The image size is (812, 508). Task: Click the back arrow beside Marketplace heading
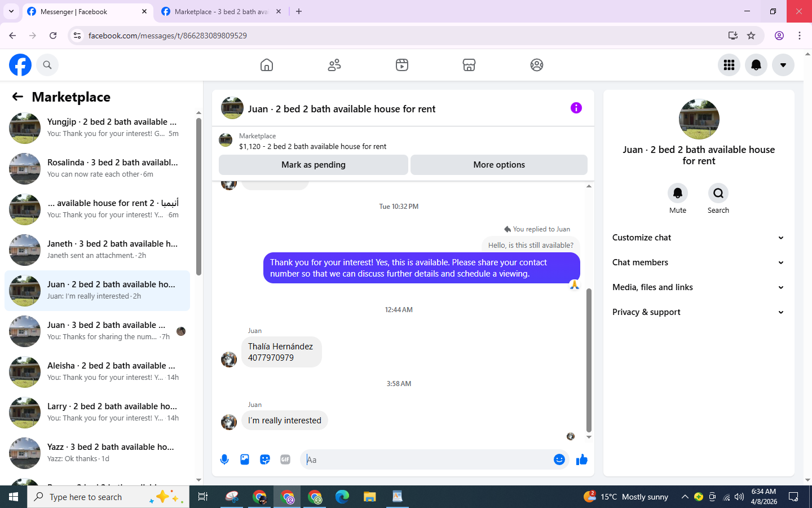point(17,97)
